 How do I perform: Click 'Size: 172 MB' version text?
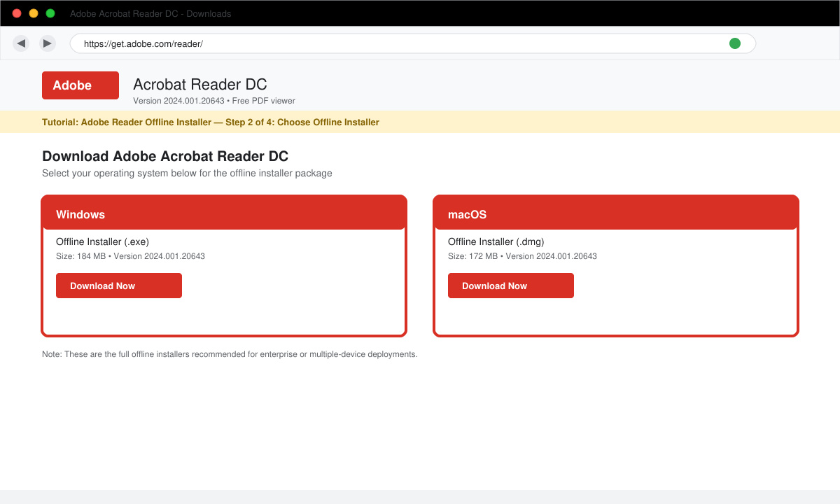522,256
